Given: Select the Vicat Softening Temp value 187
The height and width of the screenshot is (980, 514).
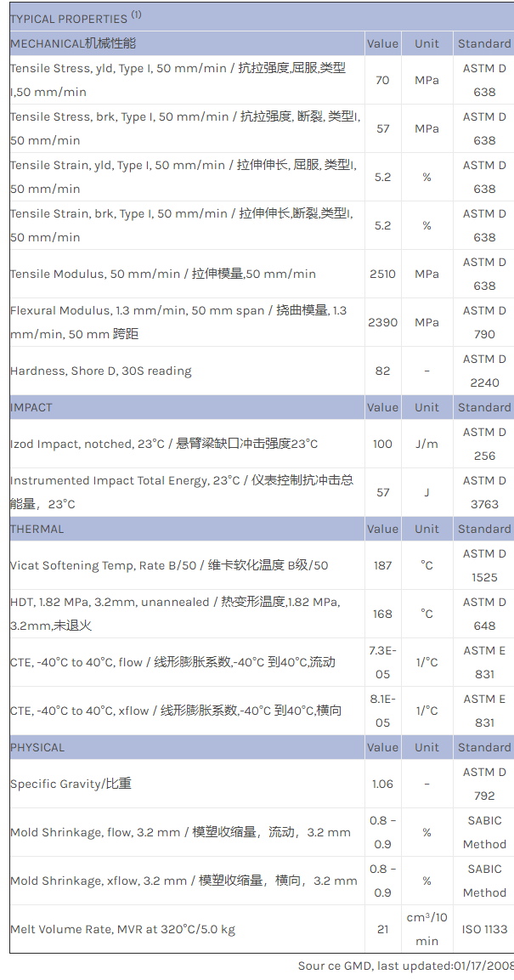Looking at the screenshot, I should 382,565.
